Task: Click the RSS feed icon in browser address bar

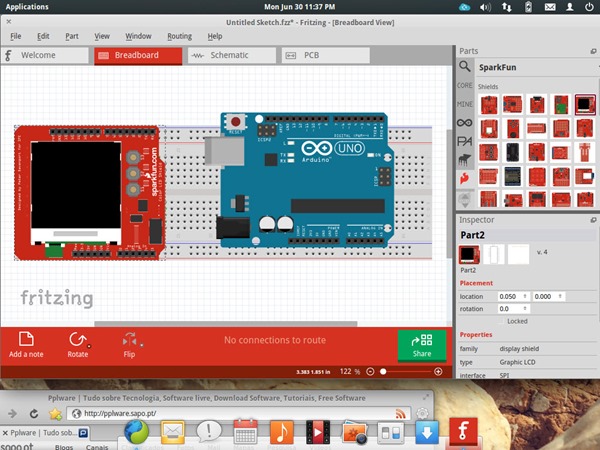Action: (400, 414)
